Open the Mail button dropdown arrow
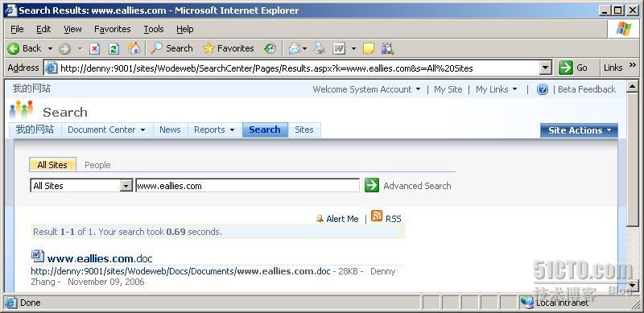This screenshot has height=313, width=644. [305, 49]
